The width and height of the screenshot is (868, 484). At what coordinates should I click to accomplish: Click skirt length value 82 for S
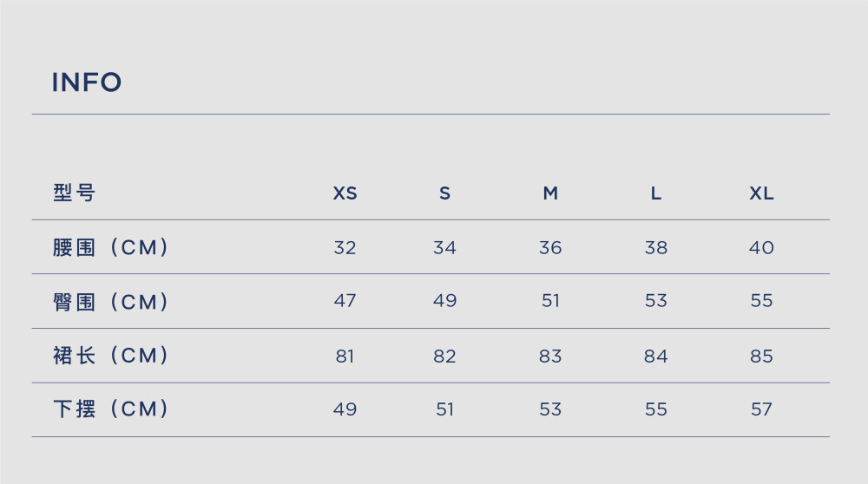445,356
